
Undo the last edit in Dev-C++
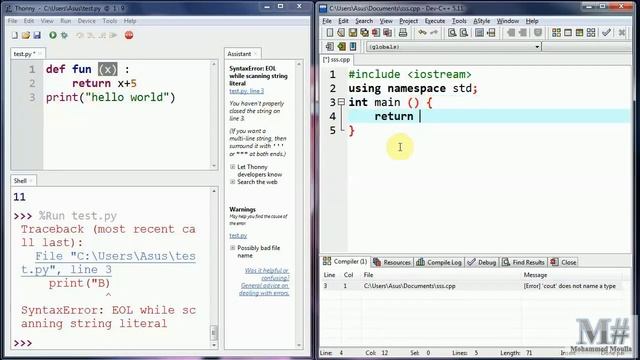[x=422, y=33]
